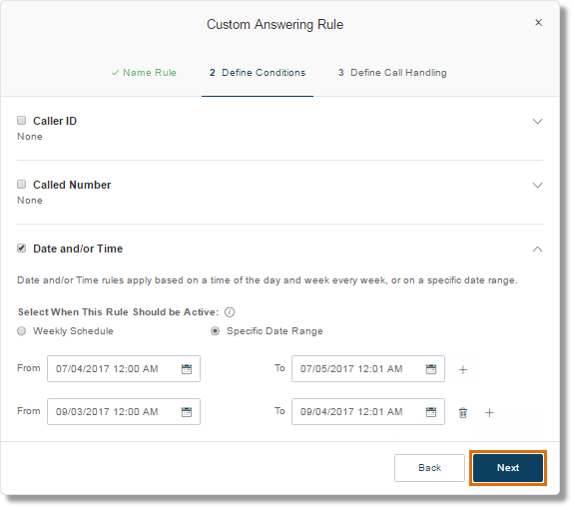Select the Weekly Schedule radio option
Viewport: 574px width, 509px height.
[x=22, y=331]
